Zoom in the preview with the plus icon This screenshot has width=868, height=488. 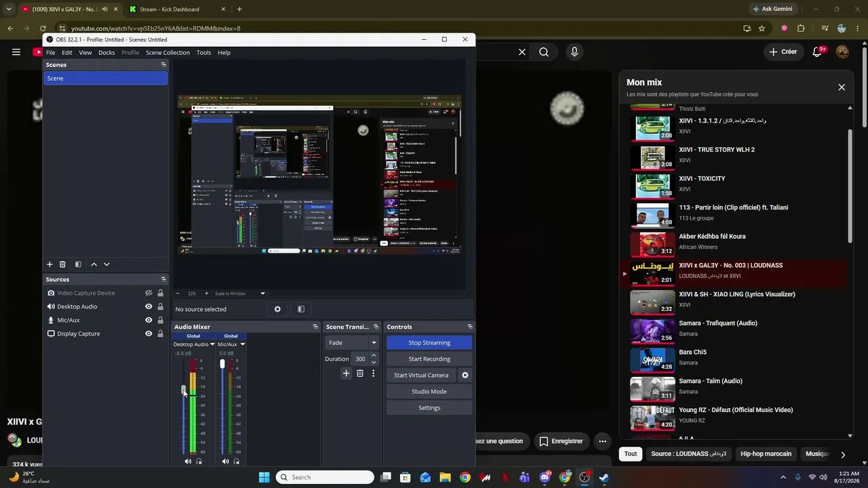coord(206,293)
